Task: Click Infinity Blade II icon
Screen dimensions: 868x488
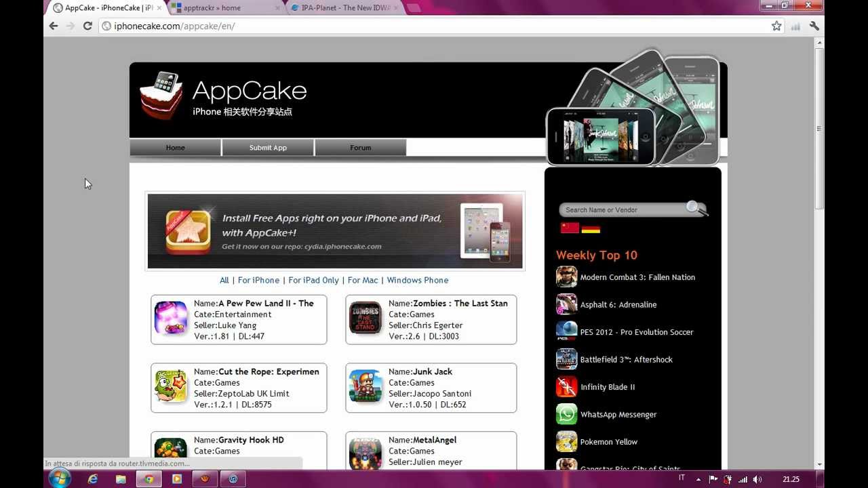Action: 566,386
